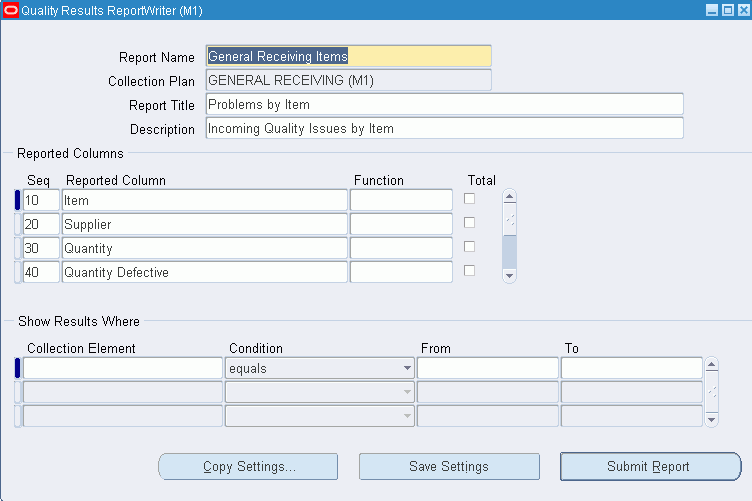Select the first Show Results Where record indicator
Viewport: 752px width, 501px height.
(x=18, y=368)
